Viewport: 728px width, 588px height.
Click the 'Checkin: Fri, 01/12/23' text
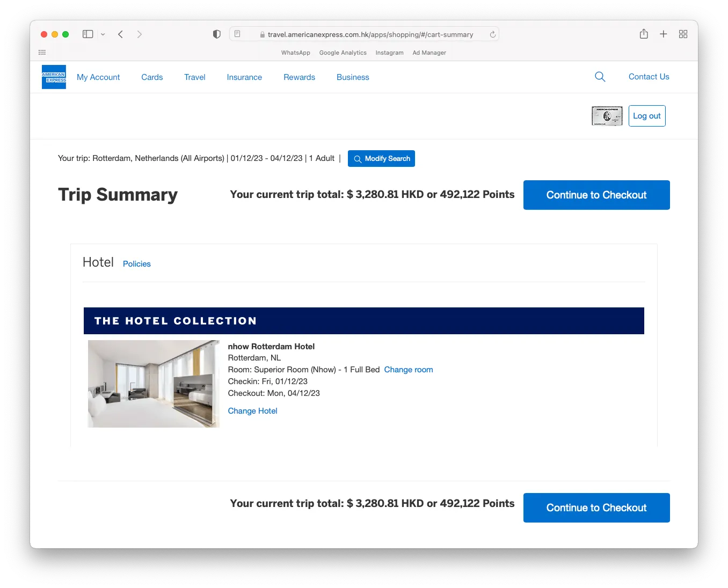[268, 381]
